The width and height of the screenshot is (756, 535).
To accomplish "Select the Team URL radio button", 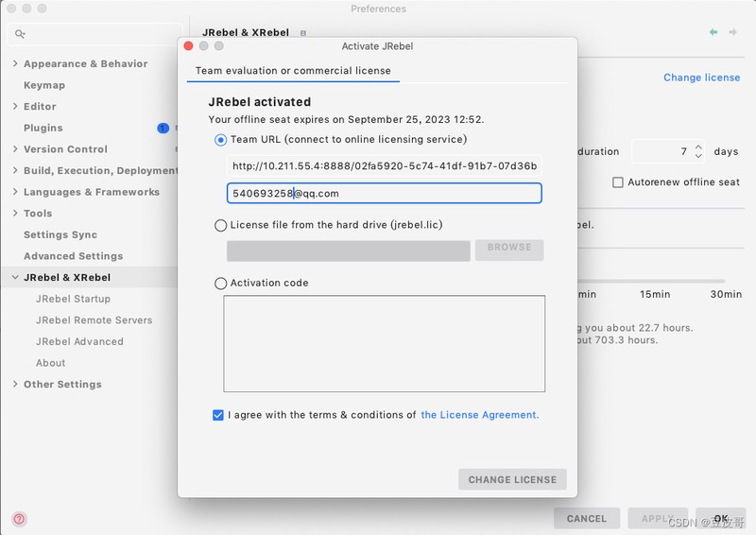I will click(x=220, y=140).
